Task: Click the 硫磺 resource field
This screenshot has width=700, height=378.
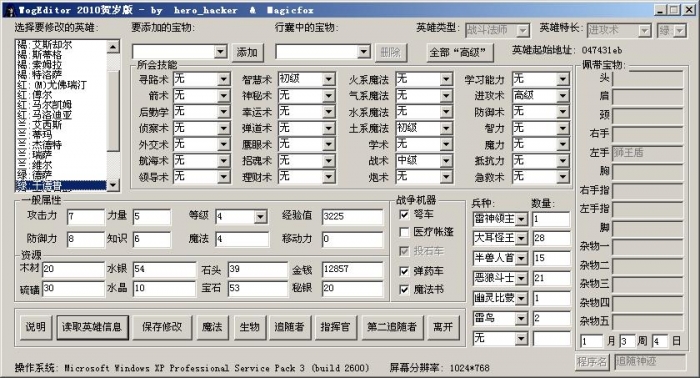Action: click(73, 288)
